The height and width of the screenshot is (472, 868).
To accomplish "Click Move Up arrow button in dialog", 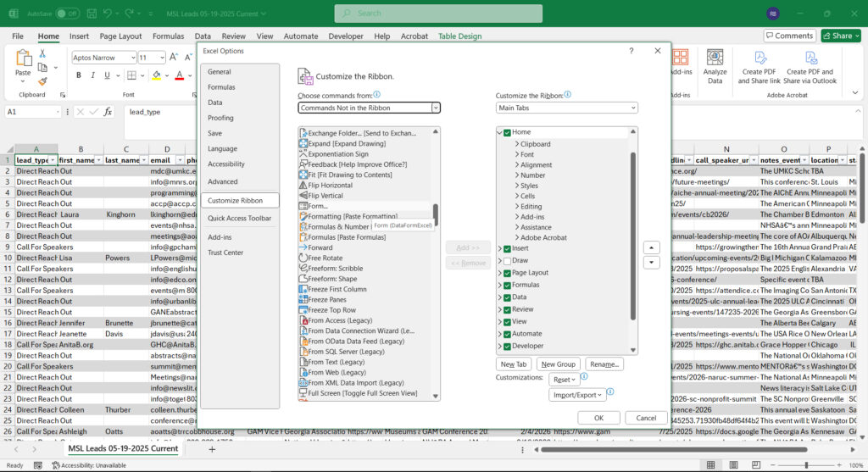I will pyautogui.click(x=651, y=247).
